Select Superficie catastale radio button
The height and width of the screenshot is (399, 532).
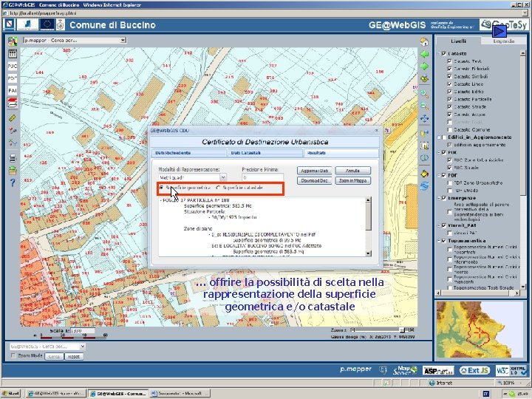(x=218, y=188)
